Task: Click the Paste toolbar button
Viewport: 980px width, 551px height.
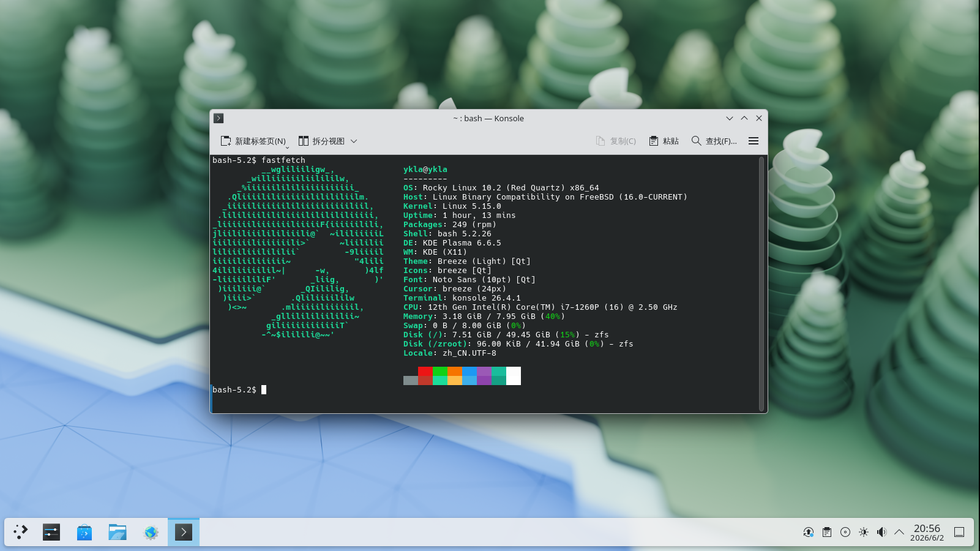Action: (664, 141)
